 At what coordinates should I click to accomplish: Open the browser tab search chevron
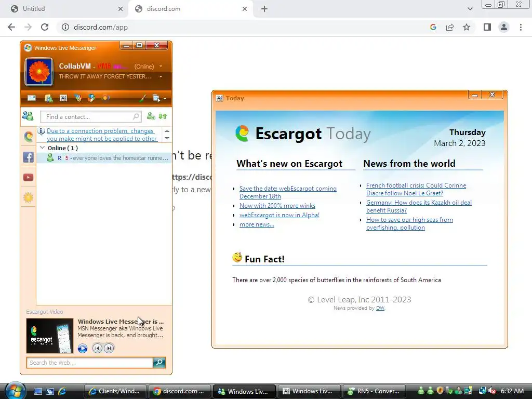[470, 9]
